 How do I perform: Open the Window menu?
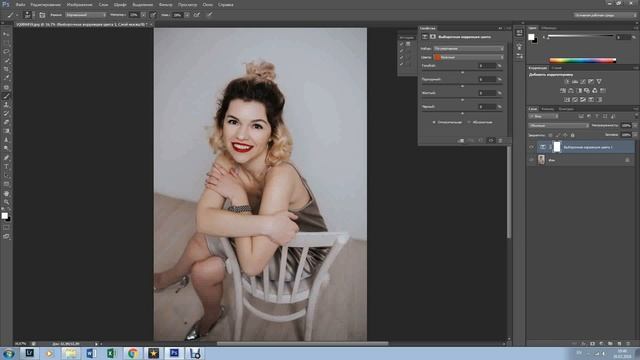click(207, 4)
